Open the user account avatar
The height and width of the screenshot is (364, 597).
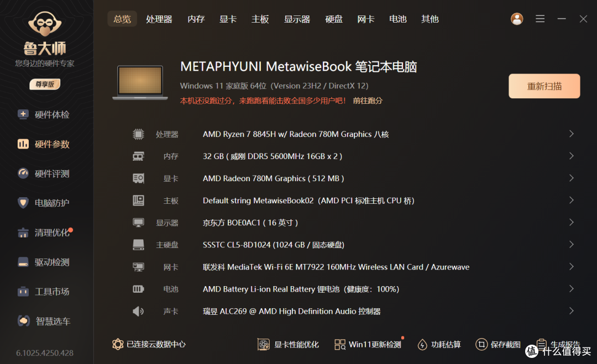[517, 19]
